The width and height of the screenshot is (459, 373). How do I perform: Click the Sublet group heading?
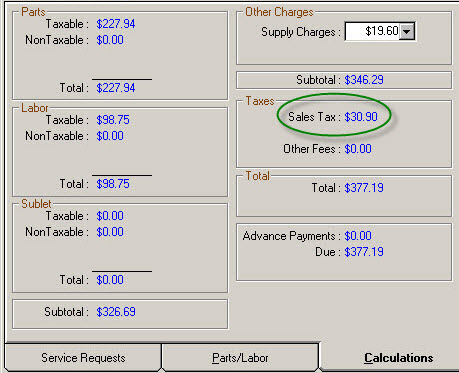pyautogui.click(x=36, y=204)
